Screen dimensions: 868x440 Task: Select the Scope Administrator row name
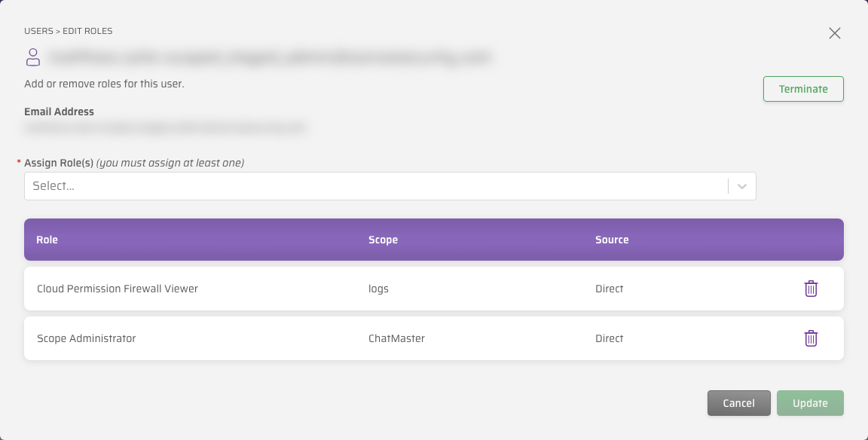(x=87, y=338)
